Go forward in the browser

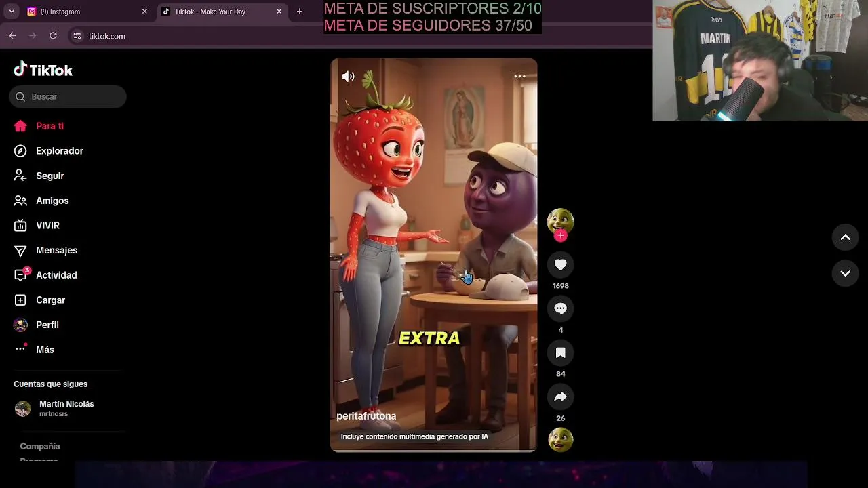point(33,36)
